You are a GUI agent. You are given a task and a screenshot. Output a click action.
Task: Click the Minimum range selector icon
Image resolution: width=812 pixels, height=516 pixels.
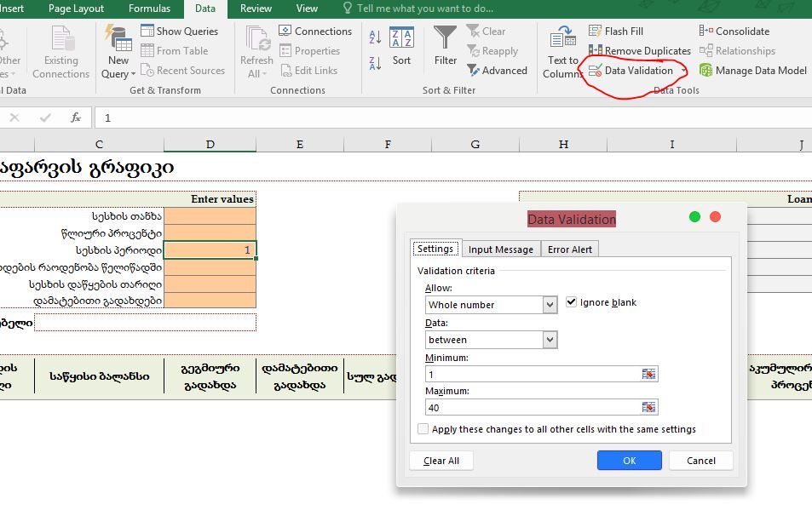(x=649, y=374)
